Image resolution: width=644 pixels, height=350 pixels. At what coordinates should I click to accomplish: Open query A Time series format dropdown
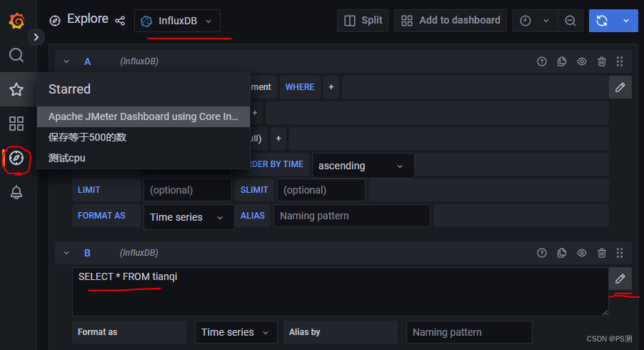(x=189, y=217)
